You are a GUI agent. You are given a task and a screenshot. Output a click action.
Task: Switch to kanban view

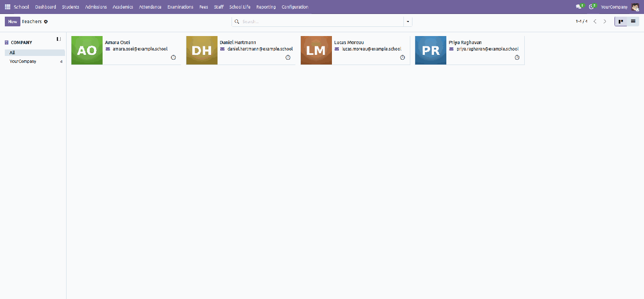pos(620,22)
